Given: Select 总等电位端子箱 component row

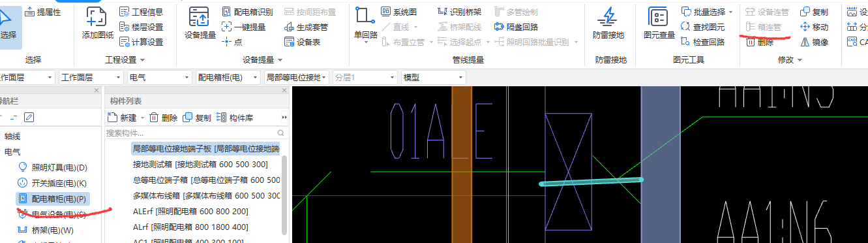Looking at the screenshot, I should tap(205, 180).
